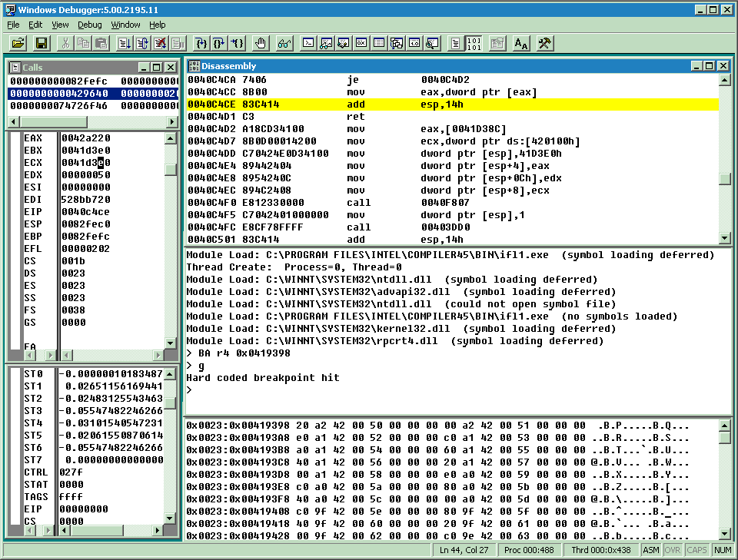Open the Command window toolbar icon

click(308, 44)
